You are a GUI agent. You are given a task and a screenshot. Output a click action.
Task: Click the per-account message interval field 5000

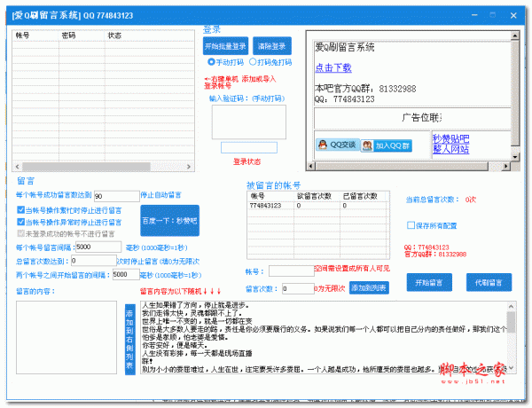pos(98,247)
